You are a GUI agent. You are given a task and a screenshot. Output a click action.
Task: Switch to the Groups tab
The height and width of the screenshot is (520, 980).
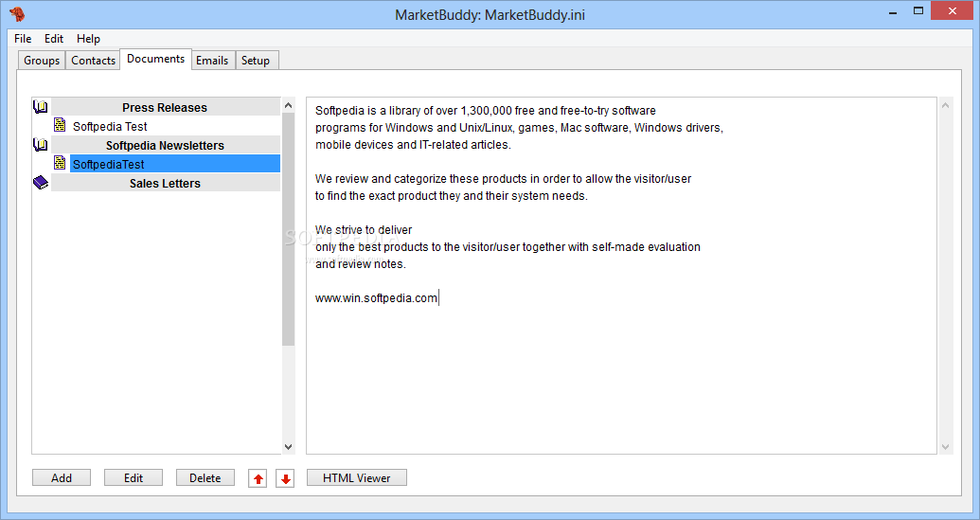(42, 61)
